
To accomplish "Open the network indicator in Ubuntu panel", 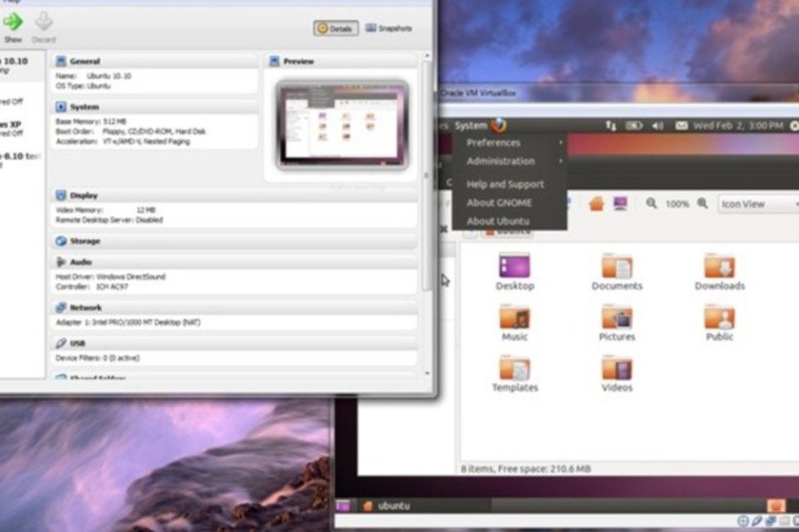I will coord(611,125).
